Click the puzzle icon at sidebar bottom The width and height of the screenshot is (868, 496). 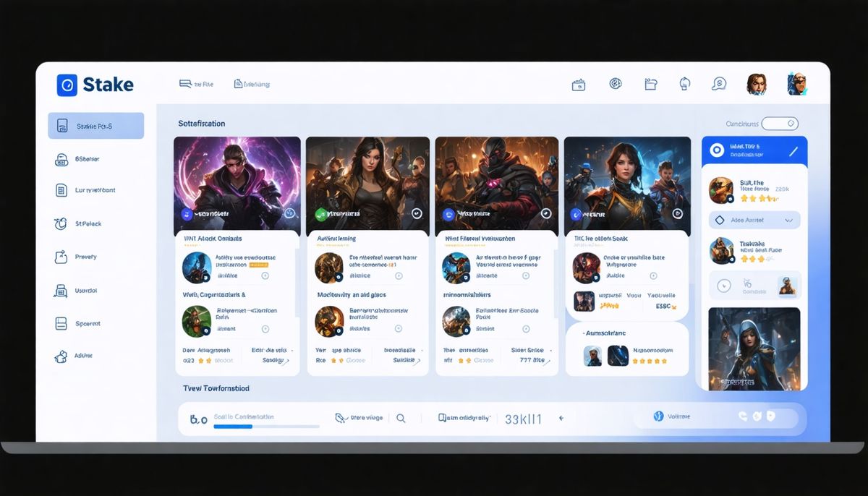[x=61, y=356]
